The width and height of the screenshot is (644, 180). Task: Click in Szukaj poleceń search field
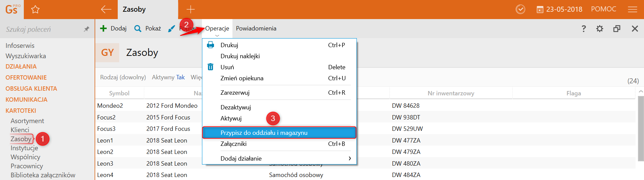(x=42, y=29)
